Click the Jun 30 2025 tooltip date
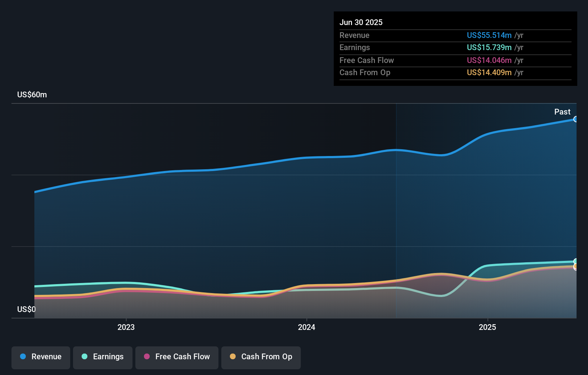588x375 pixels. click(361, 23)
